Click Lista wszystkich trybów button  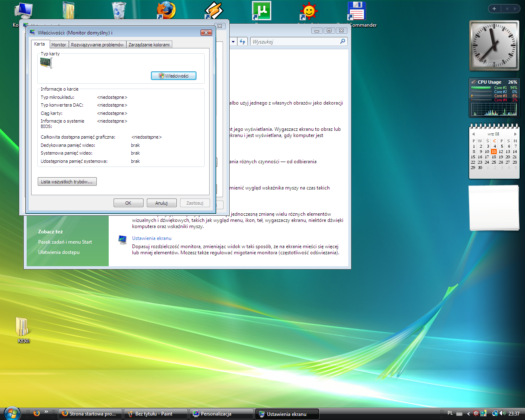pyautogui.click(x=67, y=182)
